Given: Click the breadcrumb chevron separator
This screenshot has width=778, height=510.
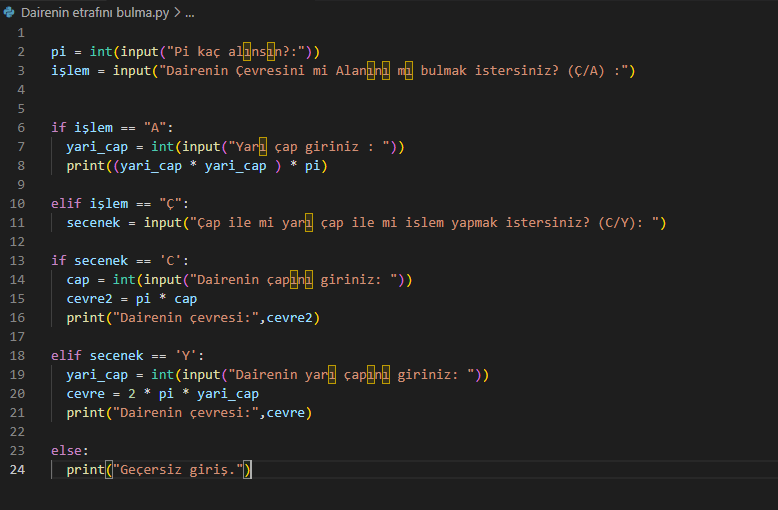Looking at the screenshot, I should click(177, 12).
